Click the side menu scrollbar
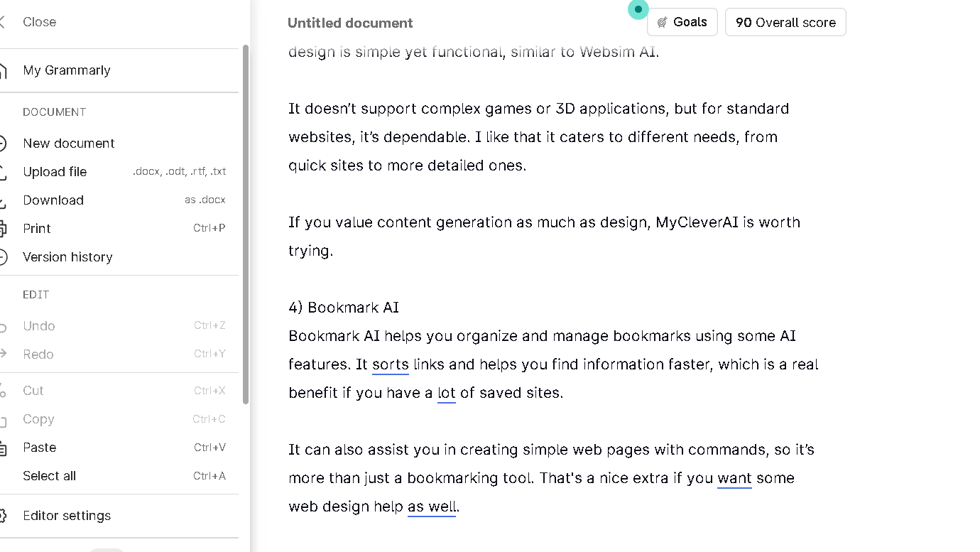 click(x=246, y=224)
